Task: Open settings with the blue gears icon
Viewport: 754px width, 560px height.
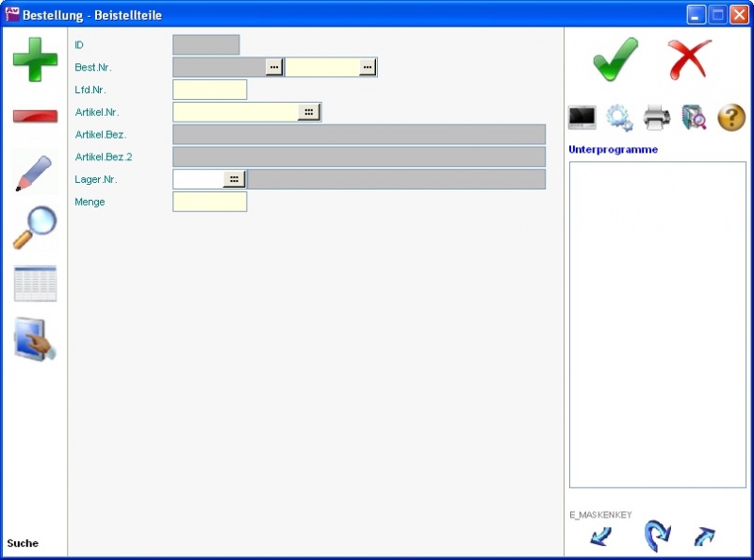Action: point(619,118)
